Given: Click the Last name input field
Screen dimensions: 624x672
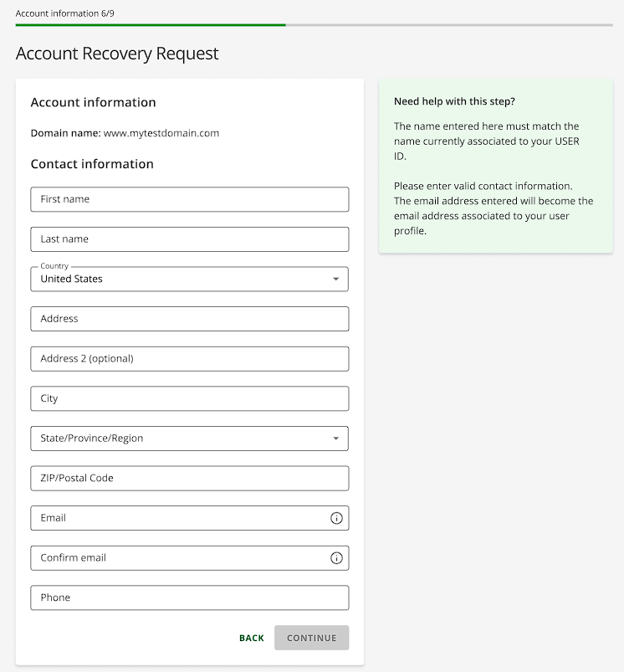Looking at the screenshot, I should coord(189,239).
